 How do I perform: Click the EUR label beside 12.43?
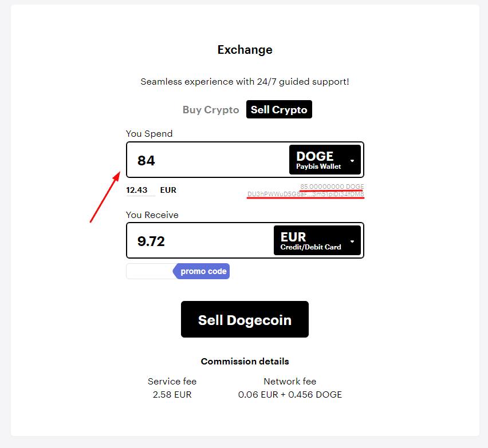[x=168, y=190]
